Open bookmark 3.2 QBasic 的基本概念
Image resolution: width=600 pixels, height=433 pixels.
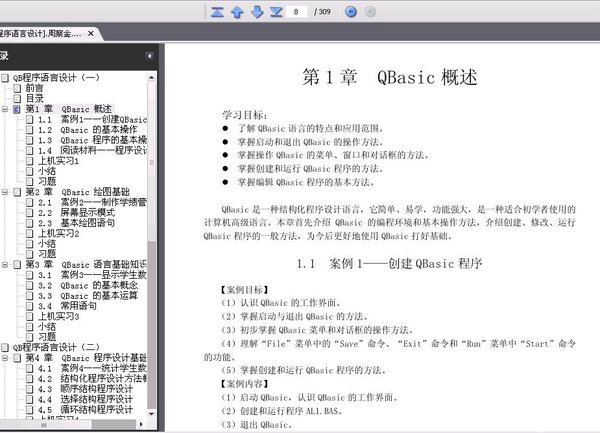click(x=88, y=285)
